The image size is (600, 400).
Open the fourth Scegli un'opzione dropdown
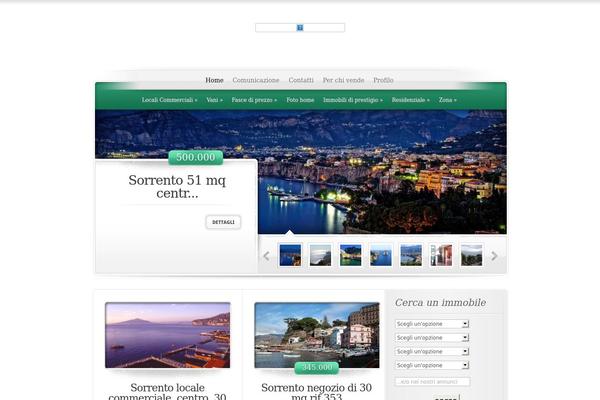point(432,365)
